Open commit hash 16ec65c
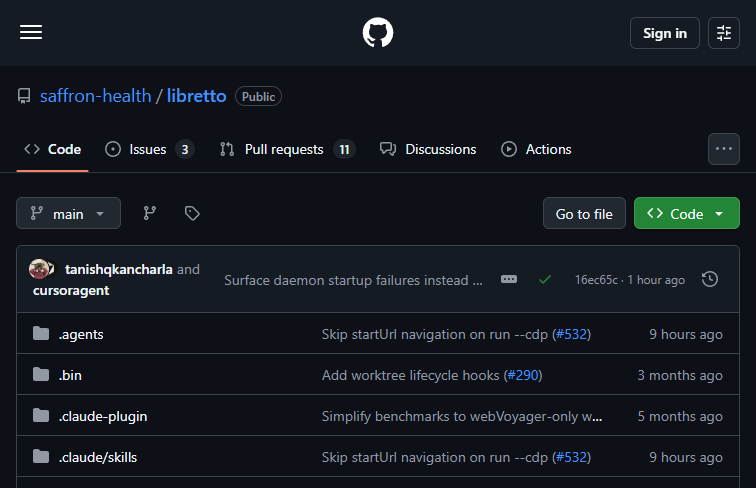The height and width of the screenshot is (488, 756). [596, 280]
